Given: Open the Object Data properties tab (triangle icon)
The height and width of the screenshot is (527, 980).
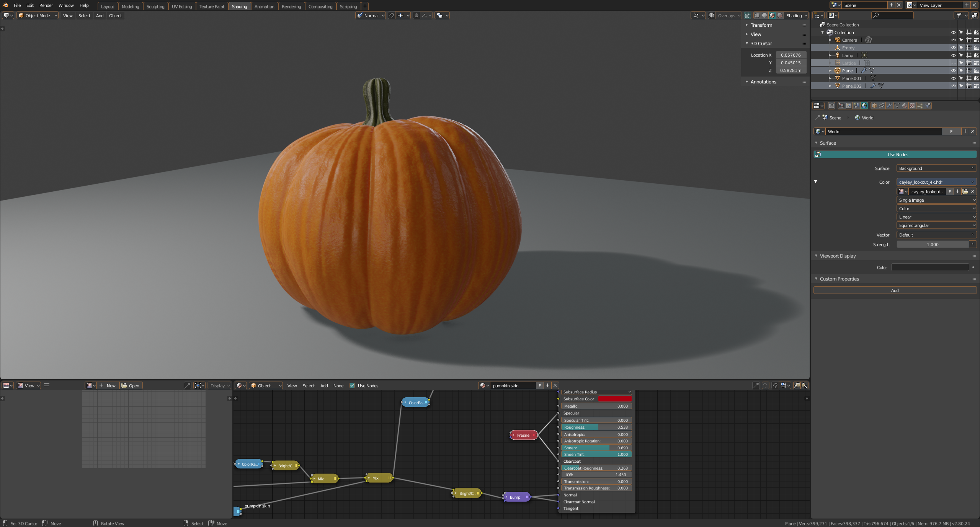Looking at the screenshot, I should tap(897, 106).
